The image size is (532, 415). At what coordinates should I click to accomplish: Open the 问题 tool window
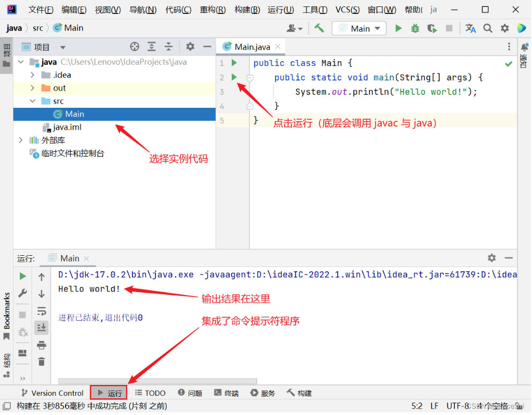[190, 393]
